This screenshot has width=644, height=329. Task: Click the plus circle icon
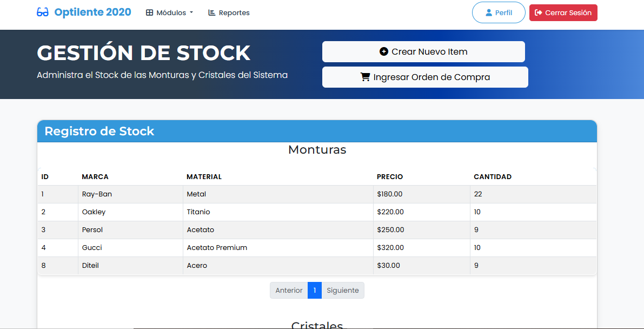click(383, 52)
